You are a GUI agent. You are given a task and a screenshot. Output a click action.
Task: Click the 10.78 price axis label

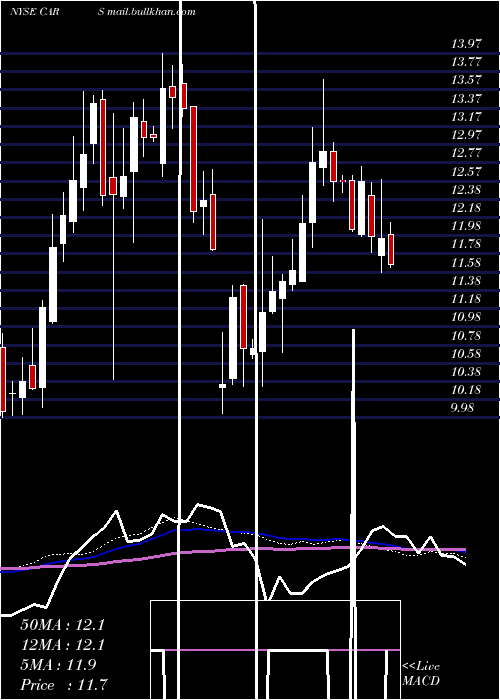(x=466, y=335)
